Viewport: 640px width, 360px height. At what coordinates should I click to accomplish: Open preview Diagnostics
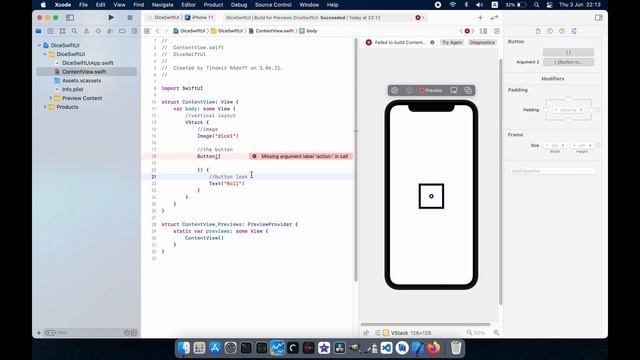[x=482, y=42]
